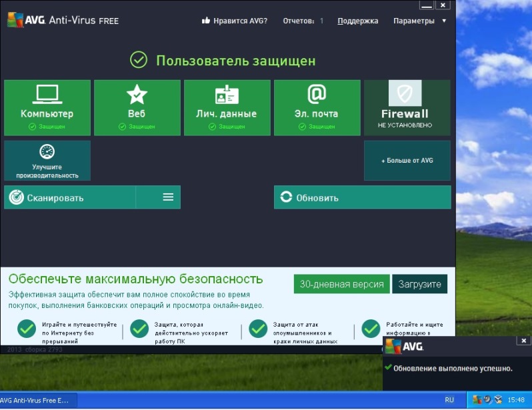Close the AVG main window
The image size is (532, 410).
point(443,5)
